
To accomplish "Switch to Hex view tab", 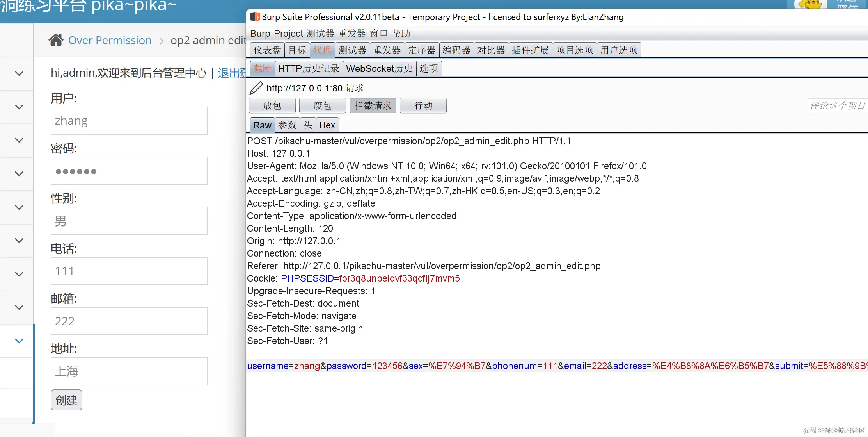I will 327,125.
